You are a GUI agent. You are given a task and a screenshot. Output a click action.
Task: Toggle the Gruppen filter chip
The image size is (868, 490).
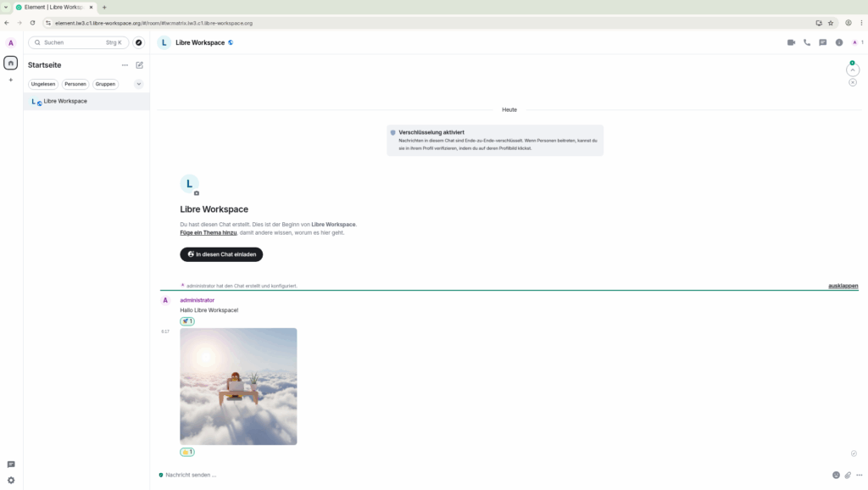105,84
